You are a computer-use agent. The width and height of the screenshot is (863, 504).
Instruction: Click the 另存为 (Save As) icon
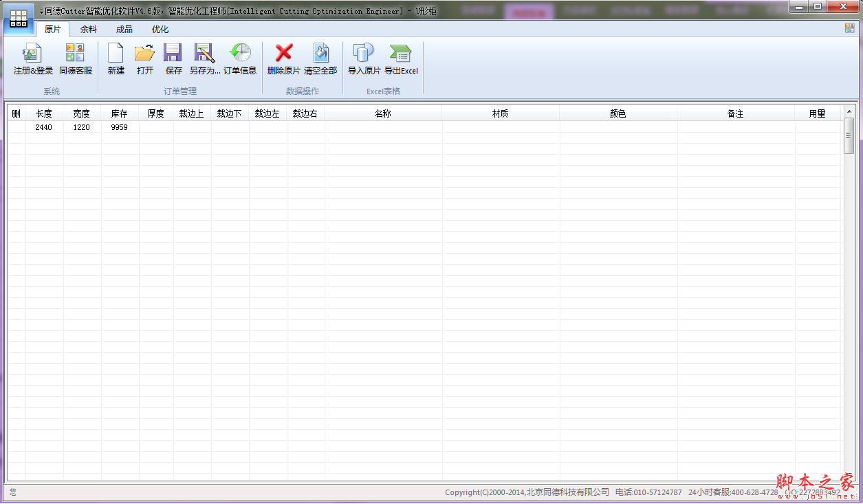(x=202, y=58)
